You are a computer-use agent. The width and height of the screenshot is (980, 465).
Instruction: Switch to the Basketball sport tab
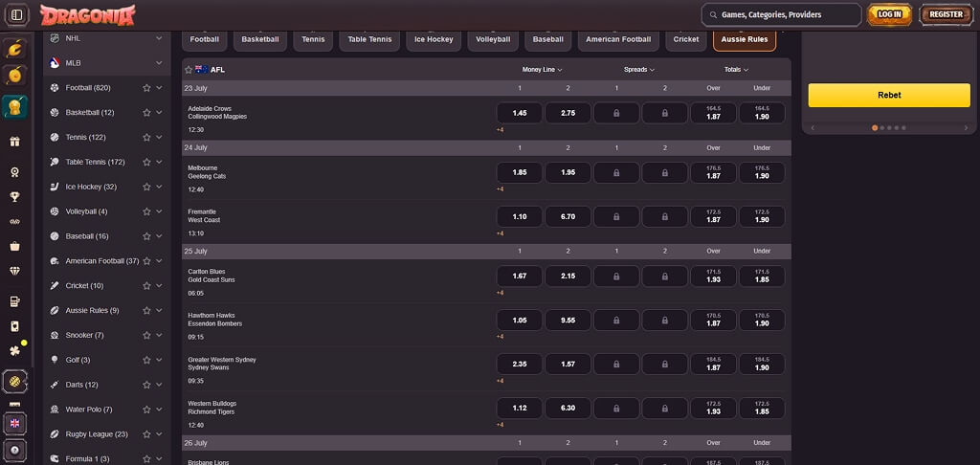pyautogui.click(x=260, y=39)
